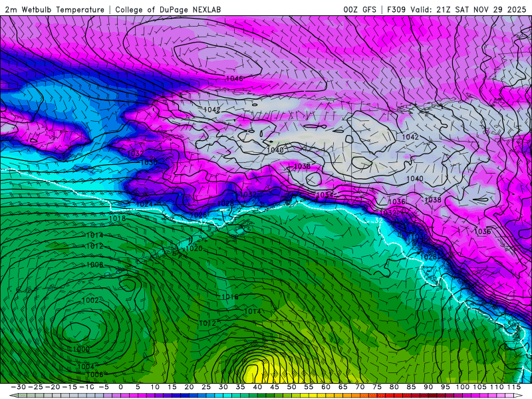Image resolution: width=532 pixels, height=399 pixels.
Task: Click the 50 colorbar scale value
Action: click(291, 387)
